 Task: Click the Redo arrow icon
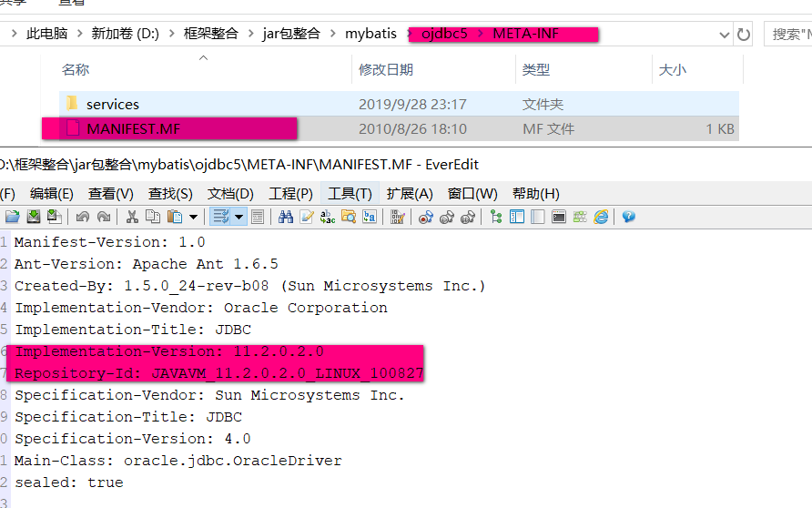(104, 217)
